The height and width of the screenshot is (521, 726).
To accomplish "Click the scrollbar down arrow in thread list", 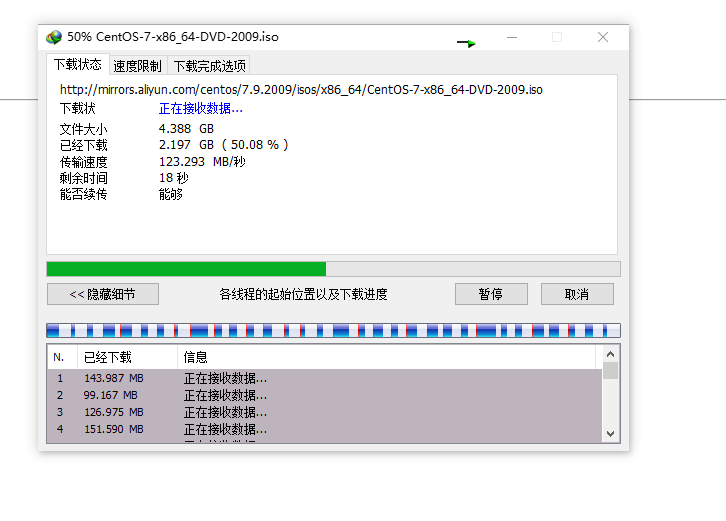I will point(611,434).
